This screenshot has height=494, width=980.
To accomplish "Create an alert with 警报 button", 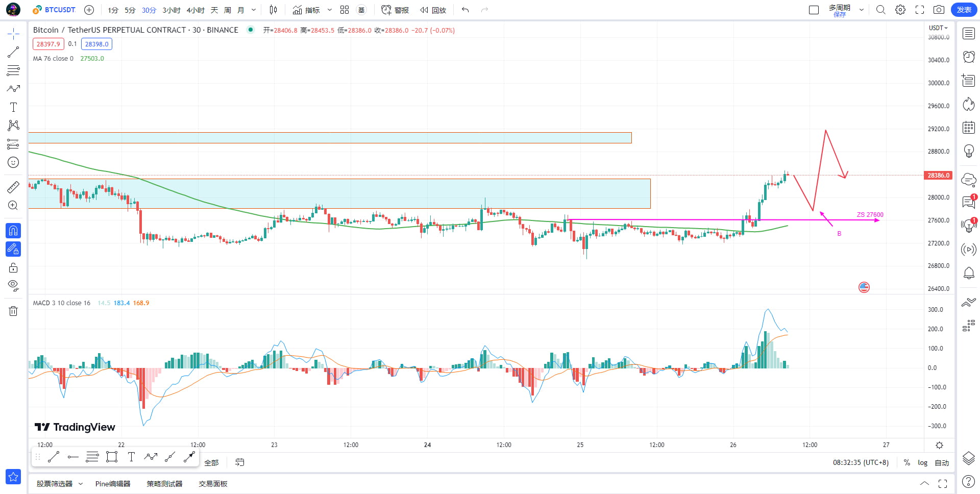I will coord(395,10).
